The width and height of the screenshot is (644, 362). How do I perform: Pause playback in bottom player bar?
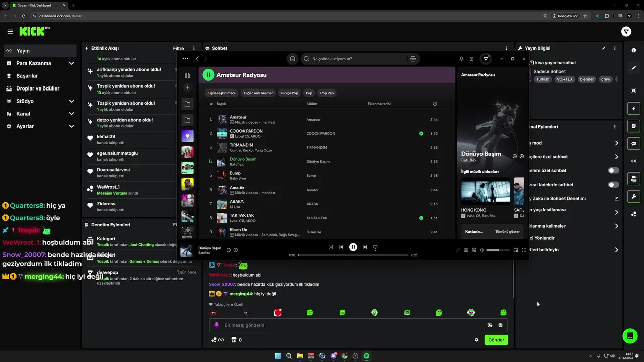tap(353, 247)
